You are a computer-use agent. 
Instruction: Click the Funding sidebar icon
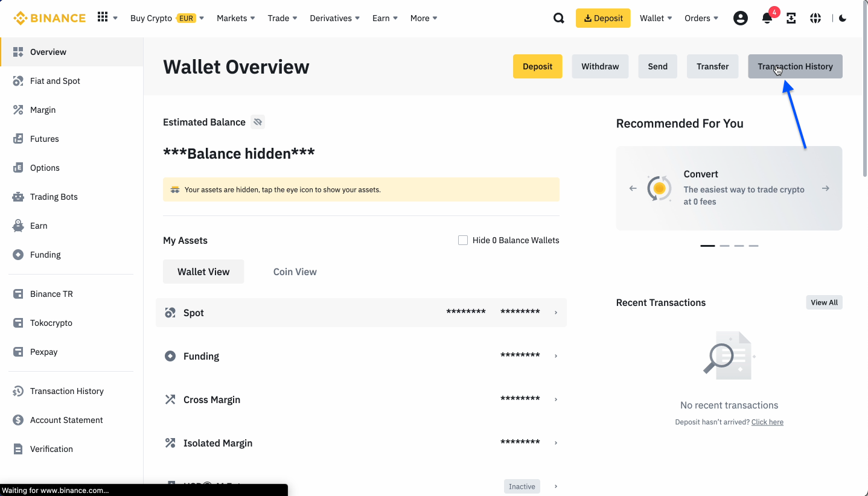coord(18,255)
